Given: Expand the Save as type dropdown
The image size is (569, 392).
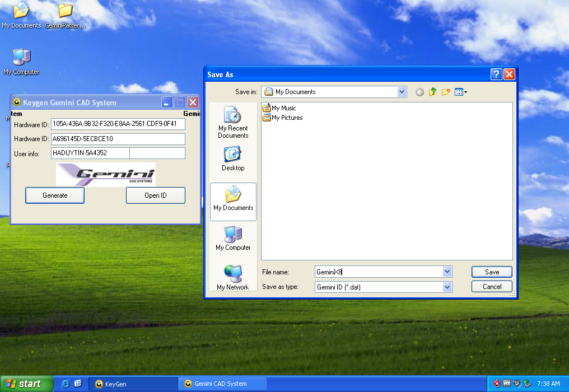Looking at the screenshot, I should pyautogui.click(x=447, y=287).
